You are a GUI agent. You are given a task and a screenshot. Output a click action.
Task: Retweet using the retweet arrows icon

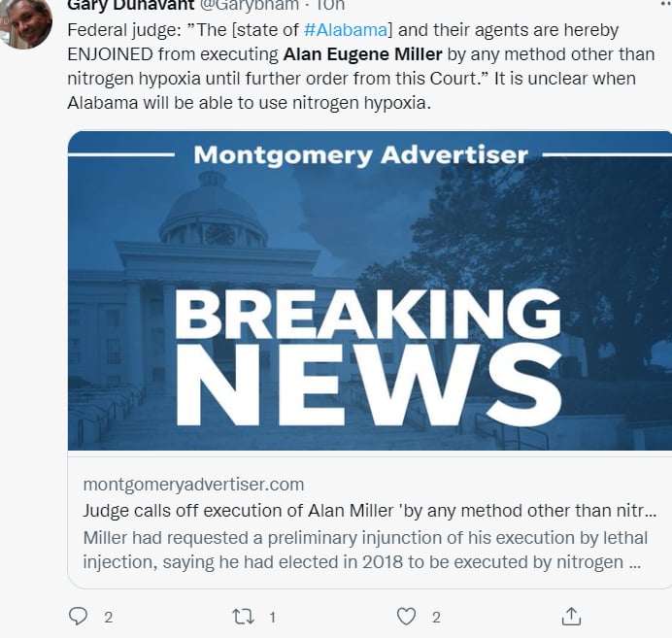pos(243,617)
